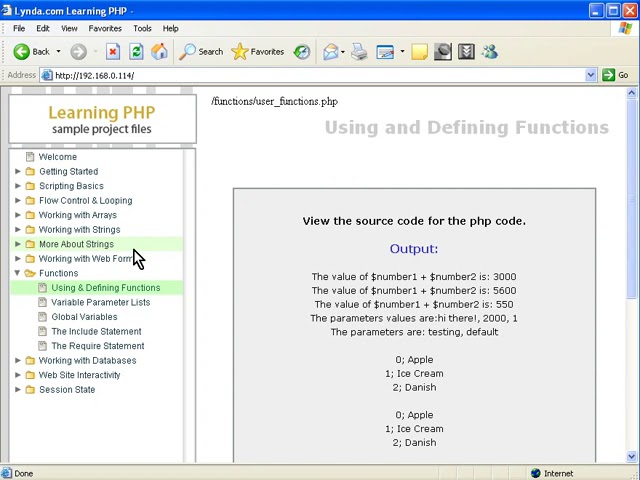Viewport: 640px width, 480px height.
Task: Go to the Home page icon
Action: click(159, 52)
